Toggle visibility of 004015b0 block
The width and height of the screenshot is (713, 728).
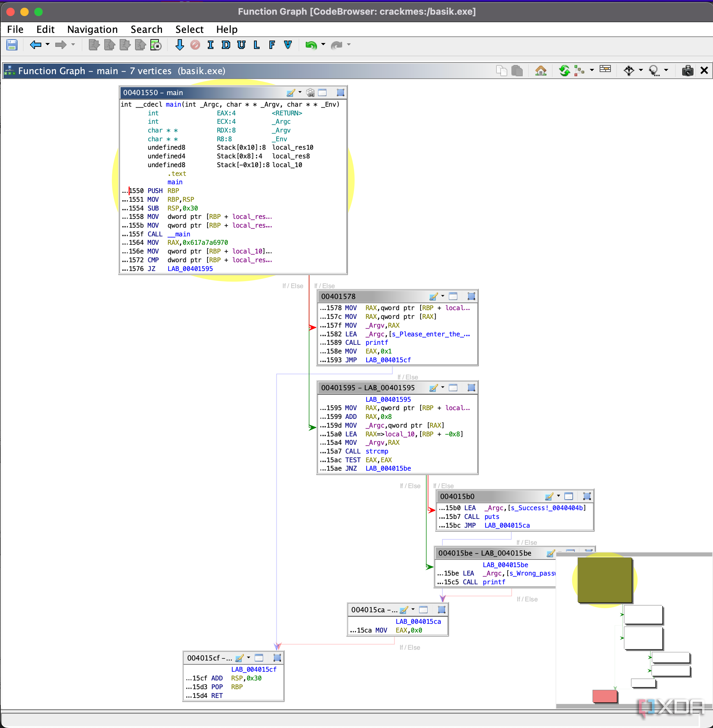click(567, 497)
